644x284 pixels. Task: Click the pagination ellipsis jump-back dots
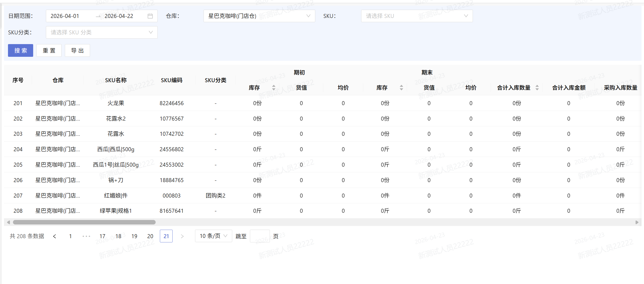[x=86, y=236]
